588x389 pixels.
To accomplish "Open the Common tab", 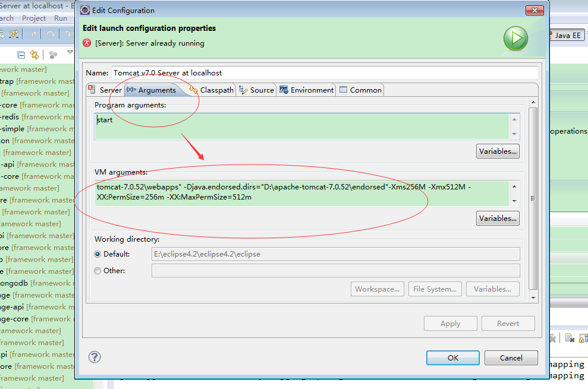I will coord(360,90).
